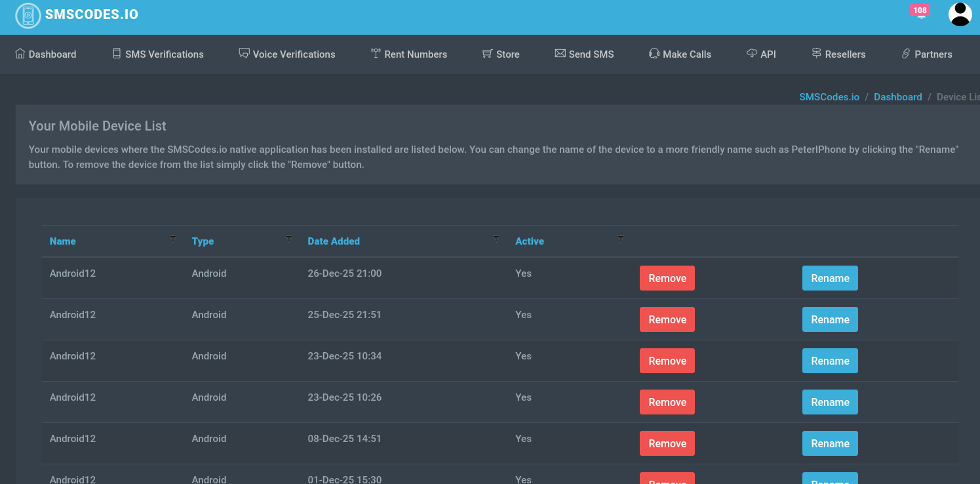Follow the Dashboard breadcrumb link
Viewport: 980px width, 484px height.
point(897,97)
